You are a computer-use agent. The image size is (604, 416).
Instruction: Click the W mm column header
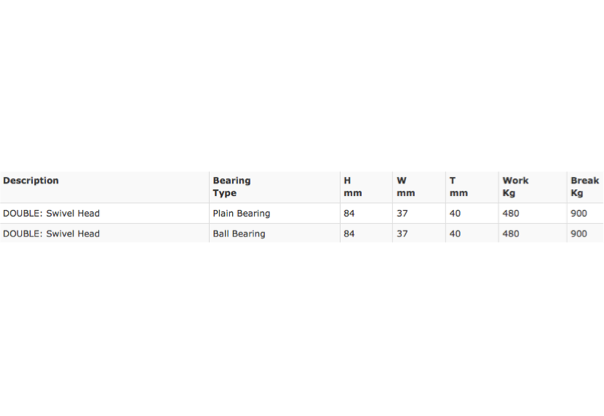[x=406, y=187]
